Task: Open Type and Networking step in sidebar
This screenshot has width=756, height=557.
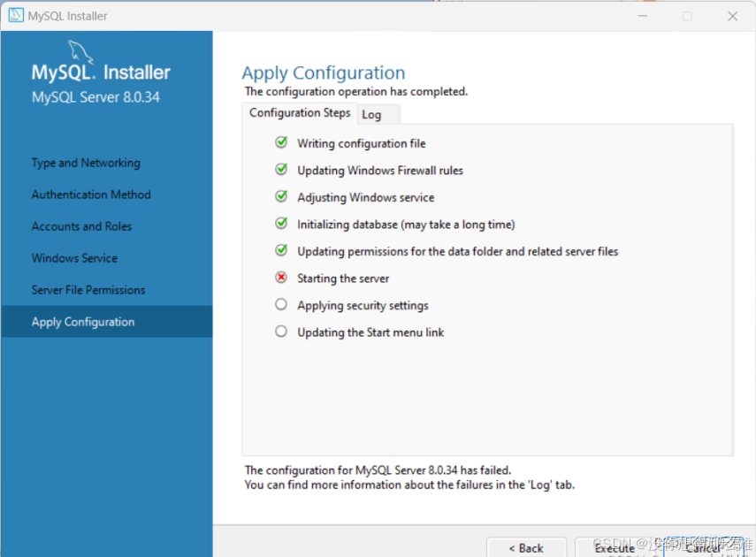Action: [x=86, y=163]
